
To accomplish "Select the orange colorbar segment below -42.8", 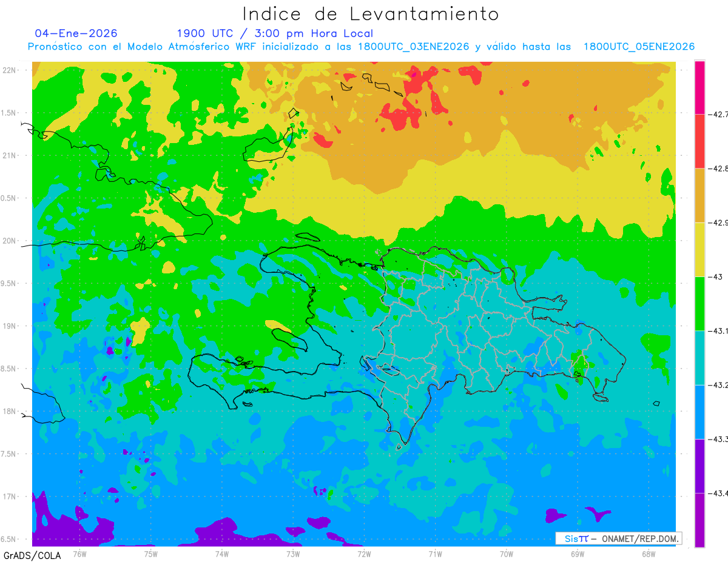I will click(699, 195).
